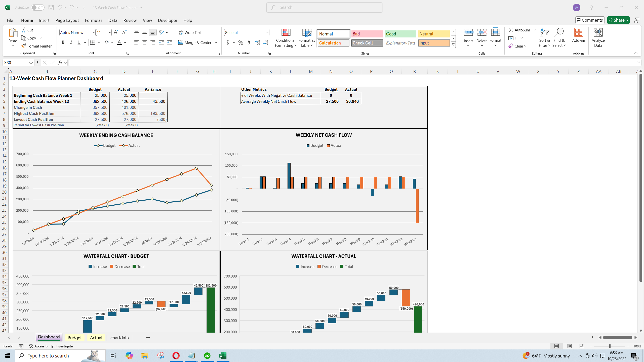The height and width of the screenshot is (362, 644).
Task: Toggle Italic formatting
Action: pyautogui.click(x=71, y=42)
